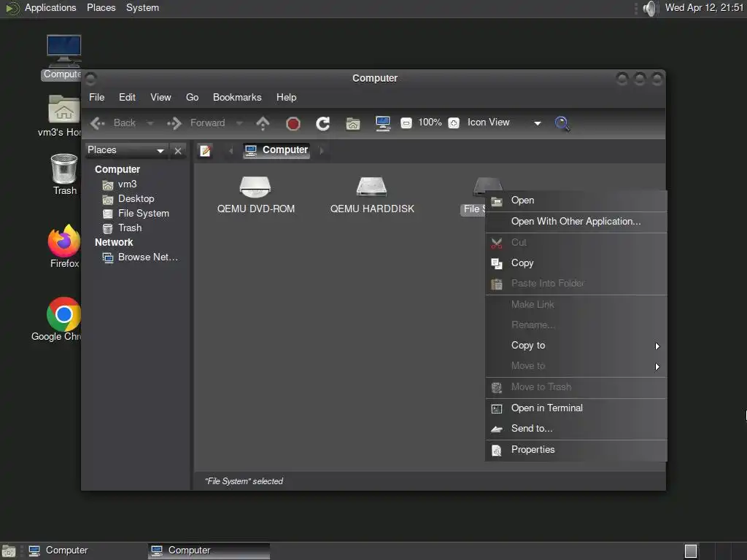Screen dimensions: 747x560
Task: Switch to second Computer taskbar window
Action: [209, 551]
